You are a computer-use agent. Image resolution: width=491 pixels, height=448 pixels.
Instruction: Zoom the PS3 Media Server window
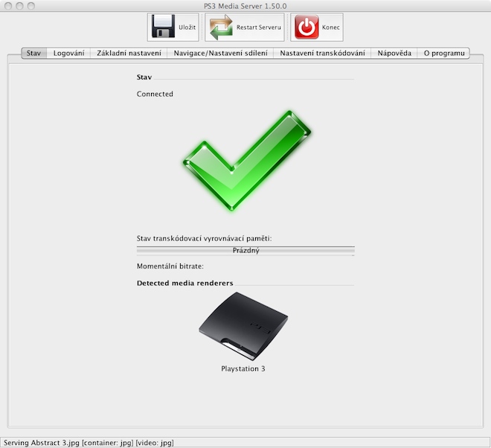[31, 6]
